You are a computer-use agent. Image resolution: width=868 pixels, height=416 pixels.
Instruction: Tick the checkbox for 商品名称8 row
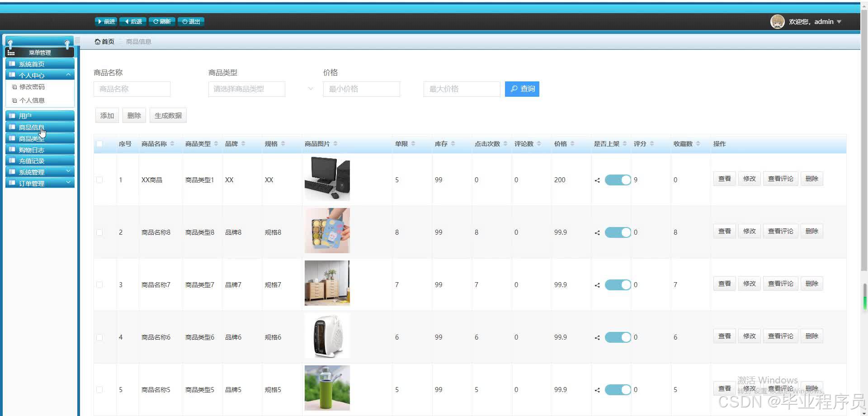click(99, 232)
